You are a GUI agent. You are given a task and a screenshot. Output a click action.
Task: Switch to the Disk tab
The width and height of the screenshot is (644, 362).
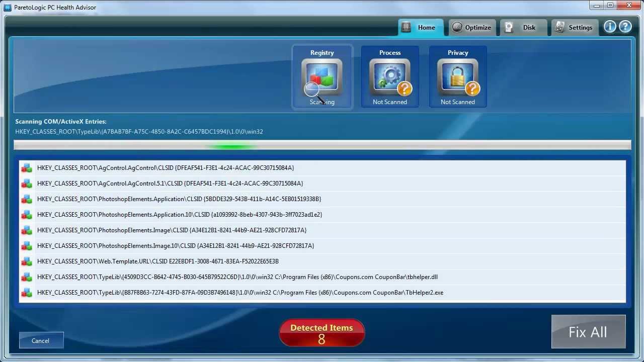tap(523, 28)
